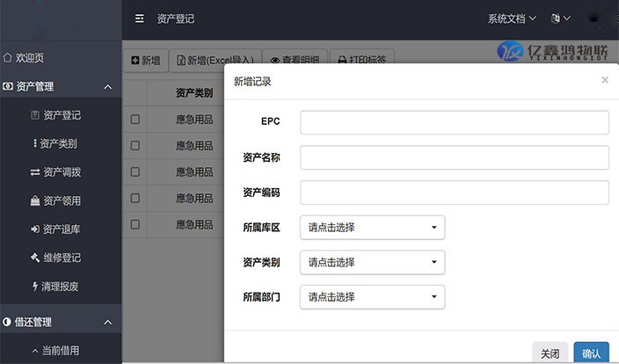Open 资产登记 in the sidebar

61,115
